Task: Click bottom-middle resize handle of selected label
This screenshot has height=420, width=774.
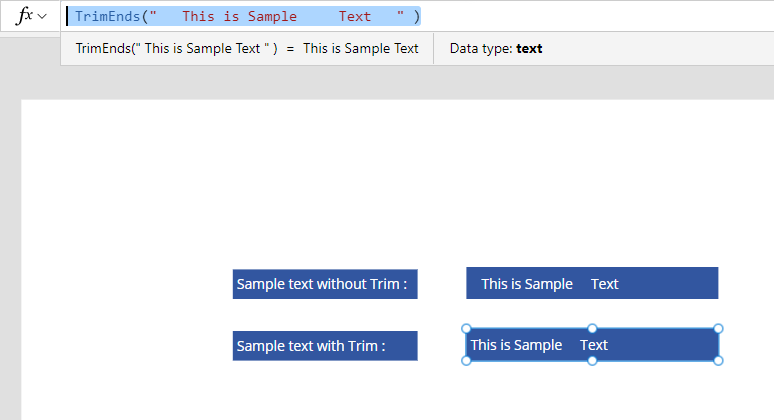Action: (592, 361)
